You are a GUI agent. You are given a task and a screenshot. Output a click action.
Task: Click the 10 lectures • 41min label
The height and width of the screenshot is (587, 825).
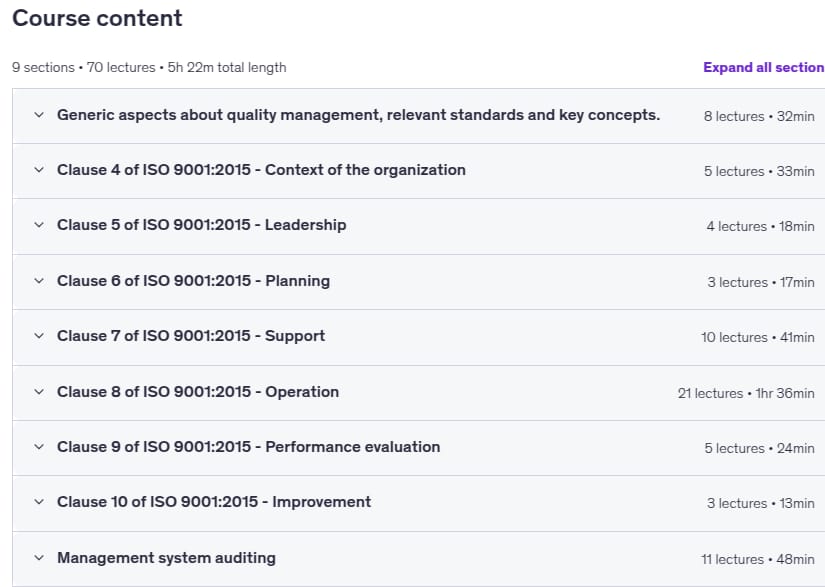(x=758, y=338)
